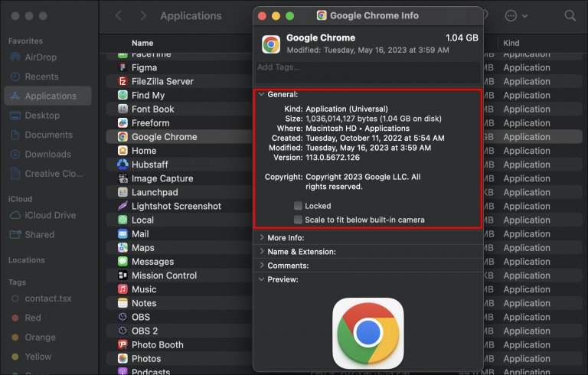588x375 pixels.
Task: Collapse the General section
Action: tap(262, 95)
